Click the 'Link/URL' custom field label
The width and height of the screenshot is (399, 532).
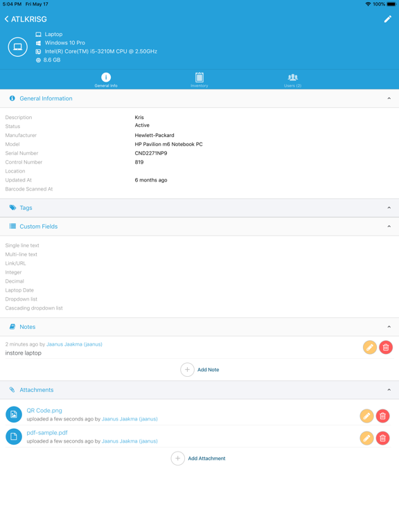[x=16, y=263]
